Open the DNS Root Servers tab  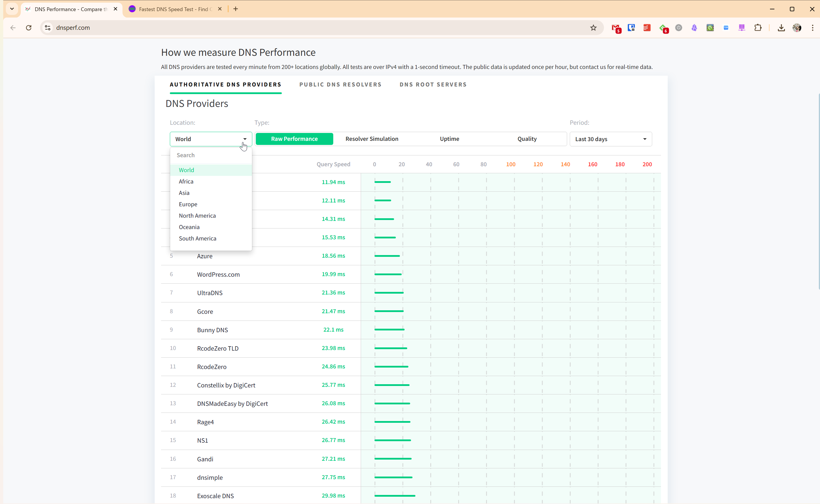[433, 85]
